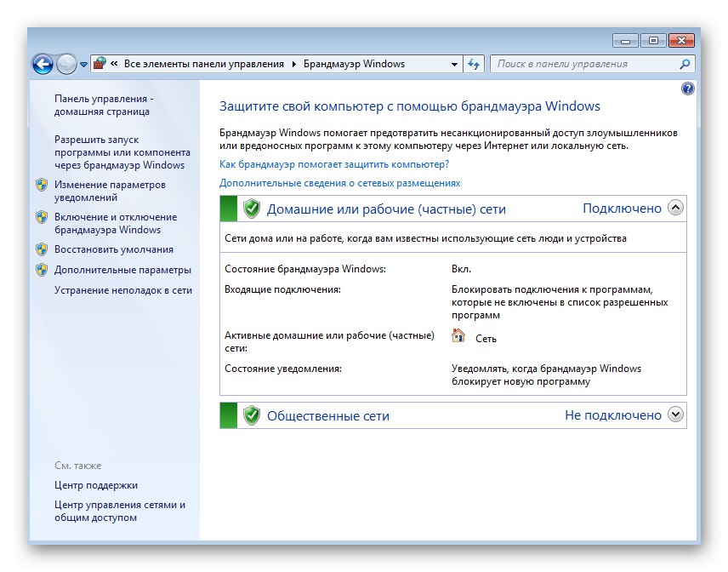Close the firewall window

(681, 41)
